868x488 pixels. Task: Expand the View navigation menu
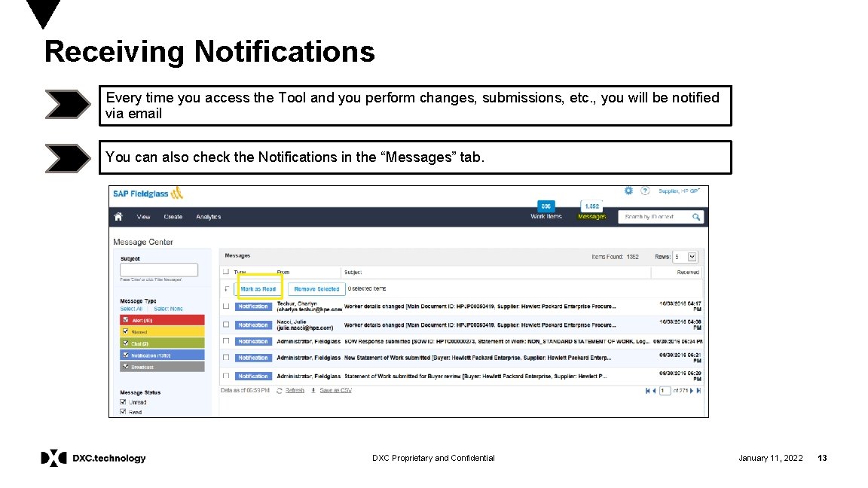[x=142, y=217]
